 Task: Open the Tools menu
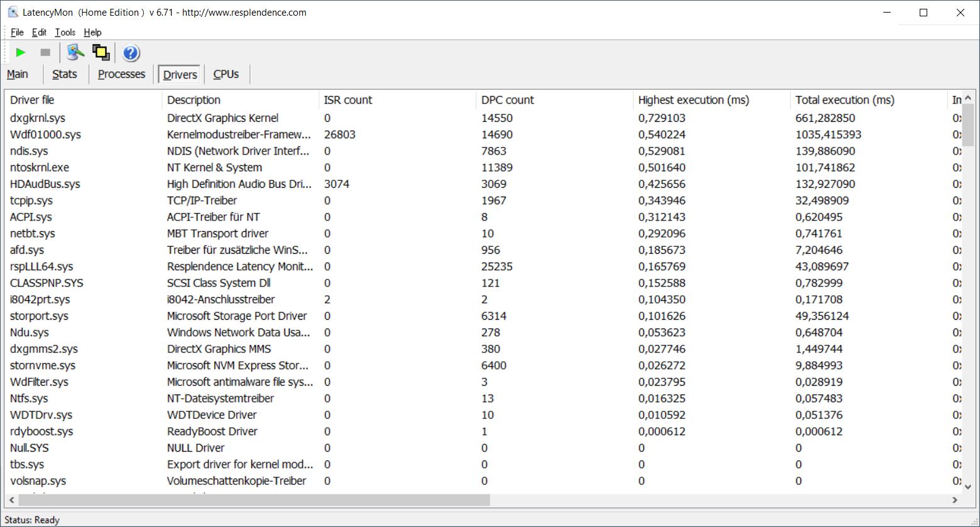pos(65,32)
